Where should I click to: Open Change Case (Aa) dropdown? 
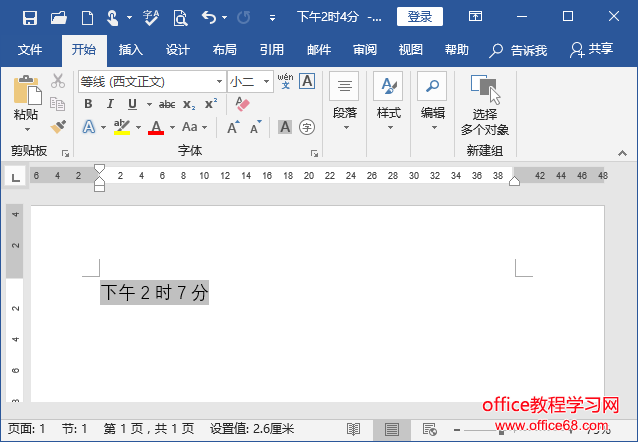195,127
